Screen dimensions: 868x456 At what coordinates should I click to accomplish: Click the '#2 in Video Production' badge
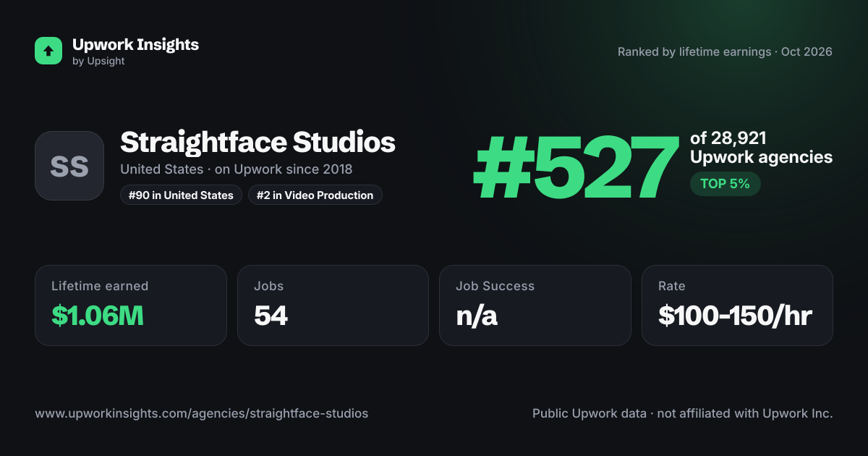point(315,195)
